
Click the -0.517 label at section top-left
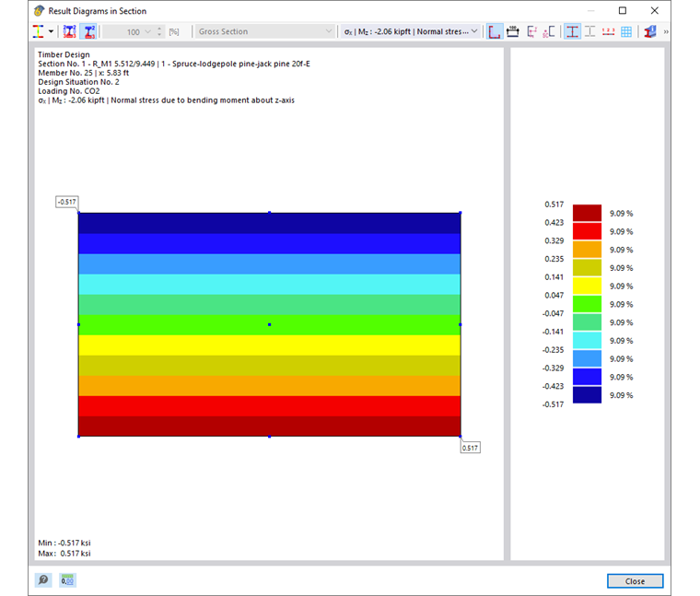67,202
